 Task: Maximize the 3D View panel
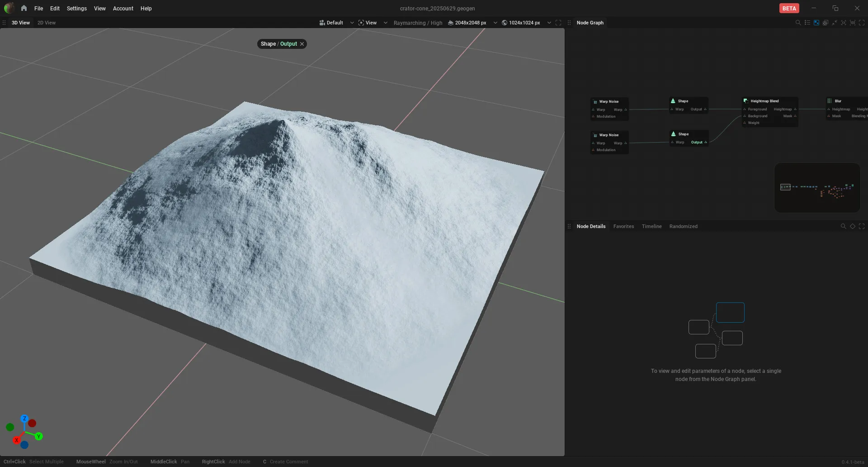pyautogui.click(x=558, y=23)
